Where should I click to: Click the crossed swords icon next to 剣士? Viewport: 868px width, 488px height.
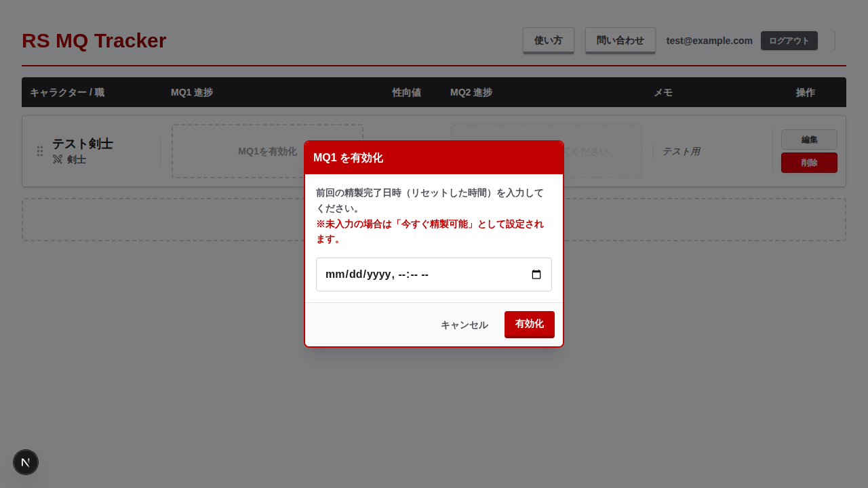tap(58, 159)
